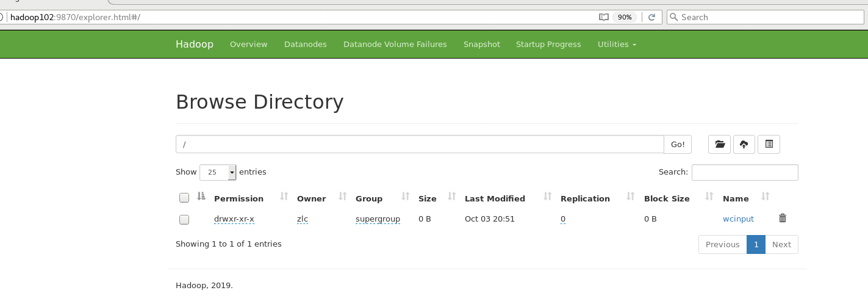Open the Overview tab
868x304 pixels.
tap(248, 44)
